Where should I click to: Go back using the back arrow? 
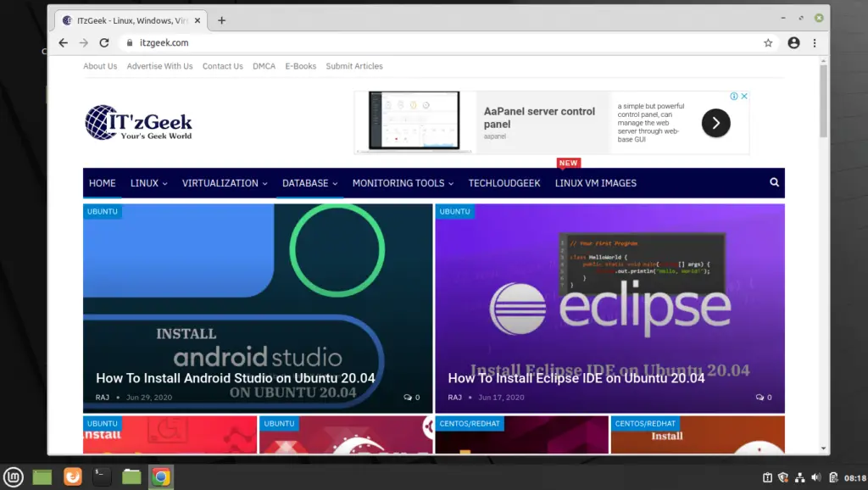tap(63, 42)
